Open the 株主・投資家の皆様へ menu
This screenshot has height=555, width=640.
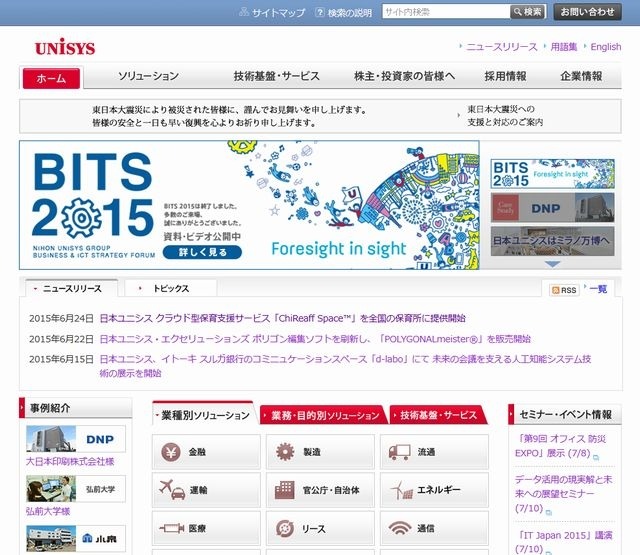[x=404, y=76]
